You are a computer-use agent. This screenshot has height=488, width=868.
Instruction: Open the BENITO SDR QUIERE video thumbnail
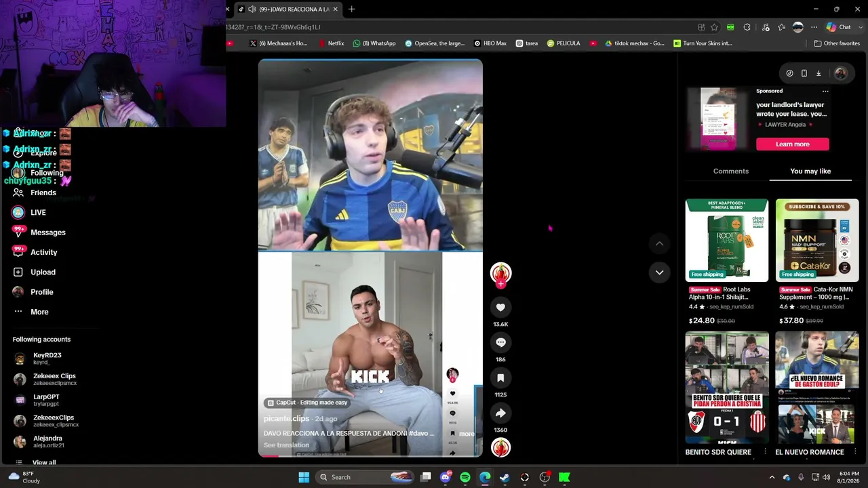(727, 387)
